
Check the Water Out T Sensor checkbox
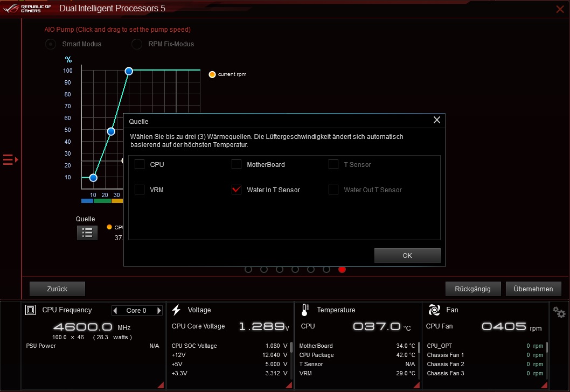(x=333, y=190)
